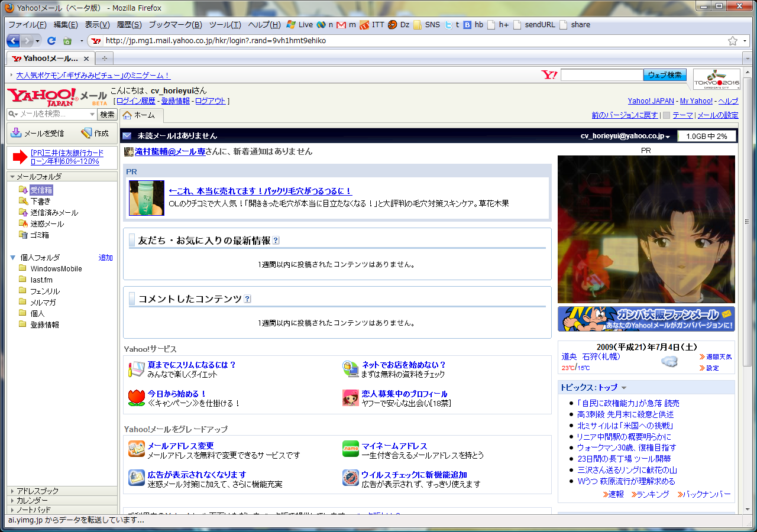Open the Live bookmark with Windows flag icon

click(299, 25)
